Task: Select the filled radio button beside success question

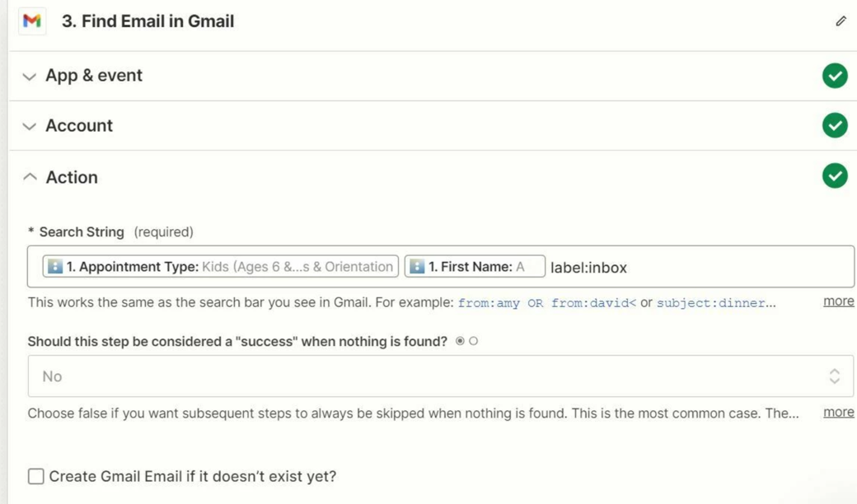Action: coord(460,341)
